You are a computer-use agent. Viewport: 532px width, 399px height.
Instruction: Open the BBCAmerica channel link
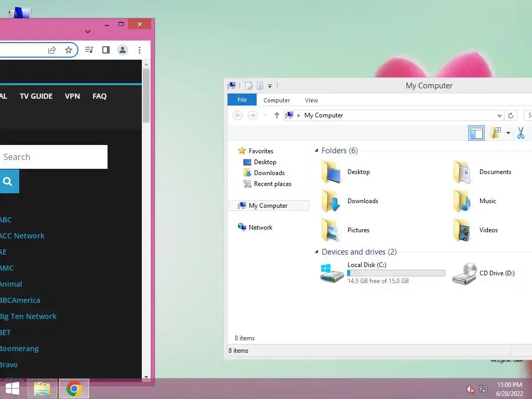coord(20,300)
